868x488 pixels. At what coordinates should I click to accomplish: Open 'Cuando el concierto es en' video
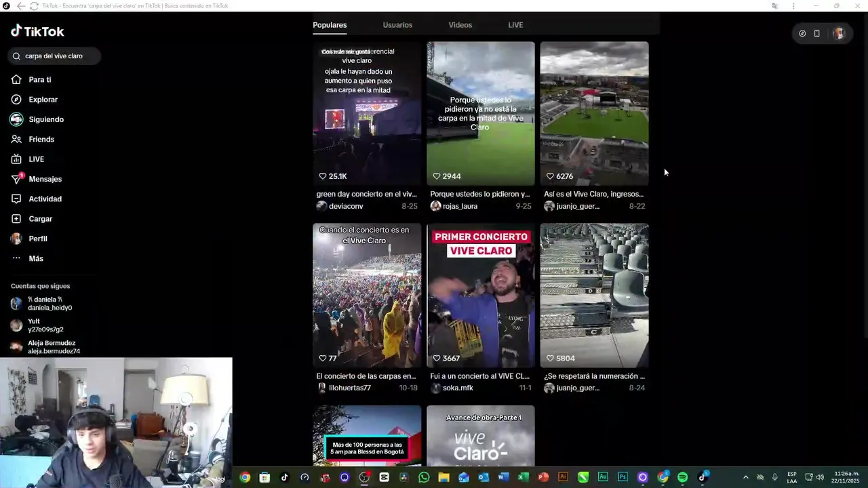[x=367, y=296]
